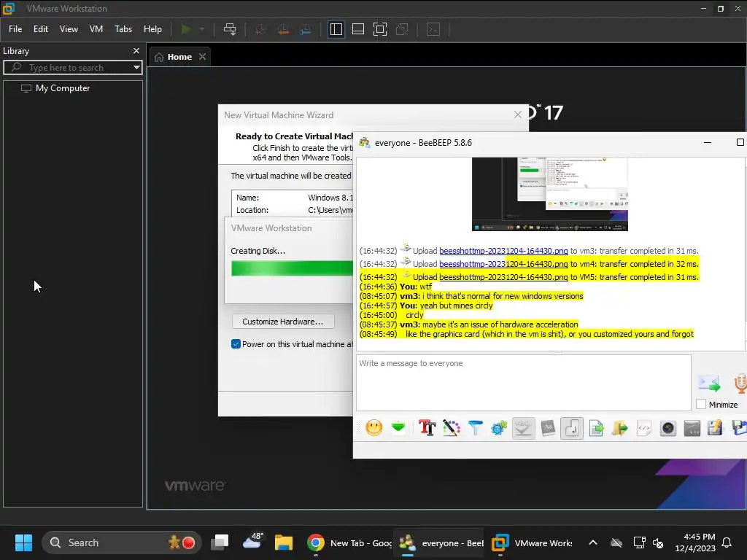Click the Creating Disk progress bar
This screenshot has width=747, height=560.
[292, 268]
